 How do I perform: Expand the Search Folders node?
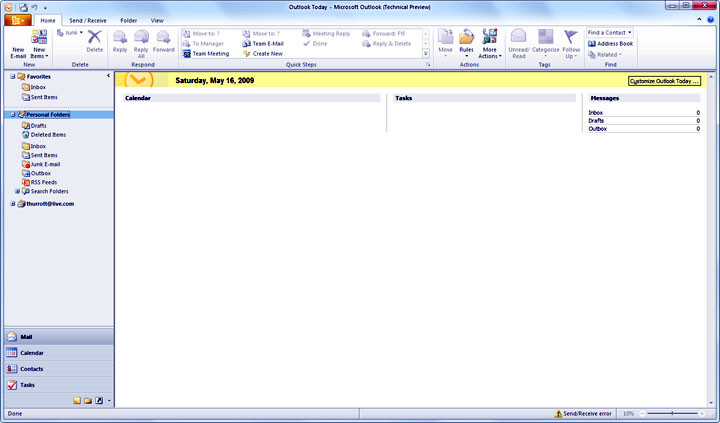[x=17, y=192]
